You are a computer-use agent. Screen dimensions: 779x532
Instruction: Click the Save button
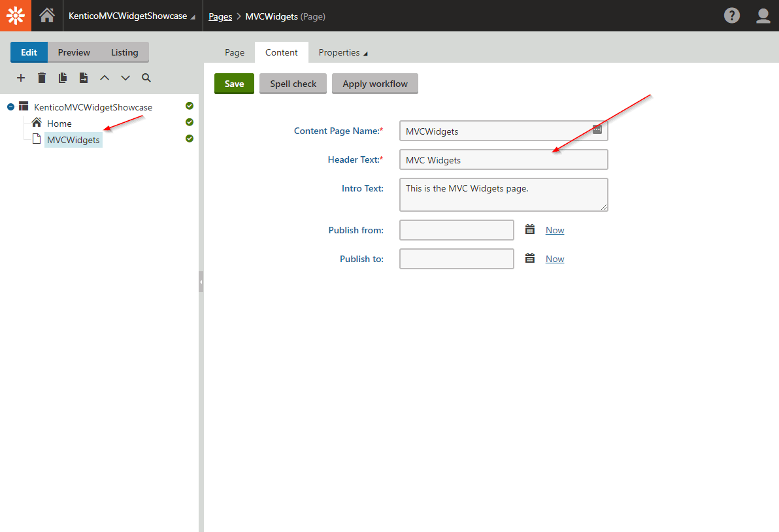pos(234,84)
